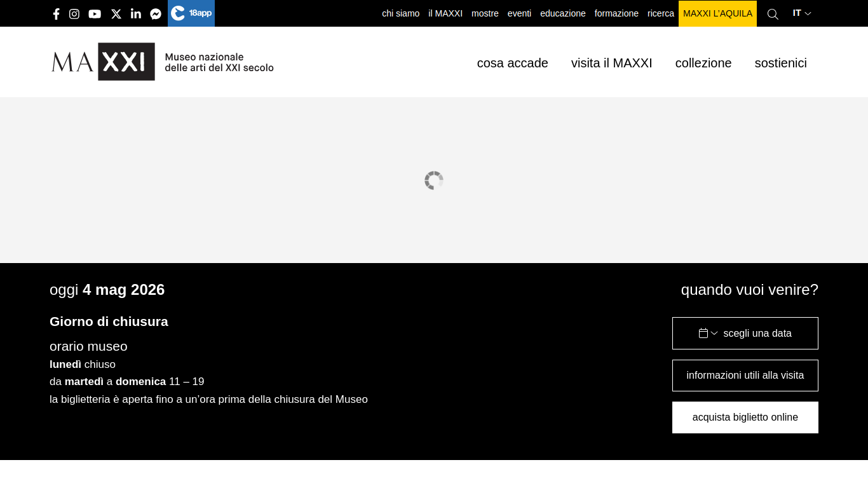Click the 'oggi 4 mag 2026' date text
This screenshot has height=488, width=868.
(107, 290)
